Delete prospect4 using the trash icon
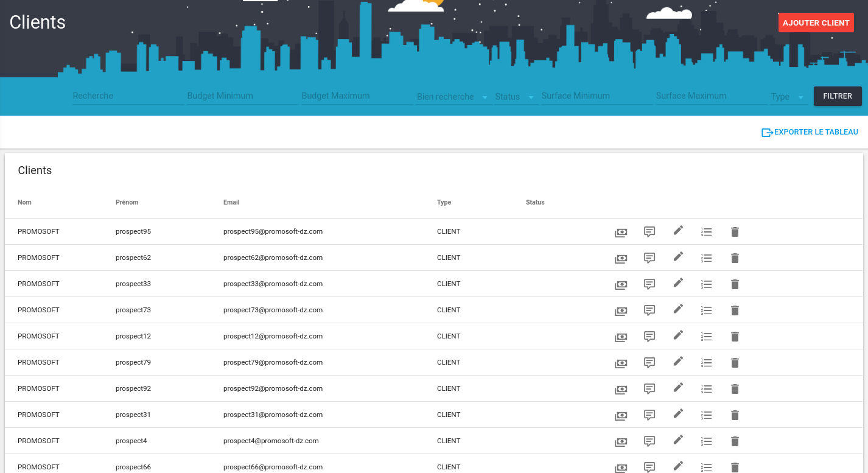Screen dimensions: 868x473 735,441
